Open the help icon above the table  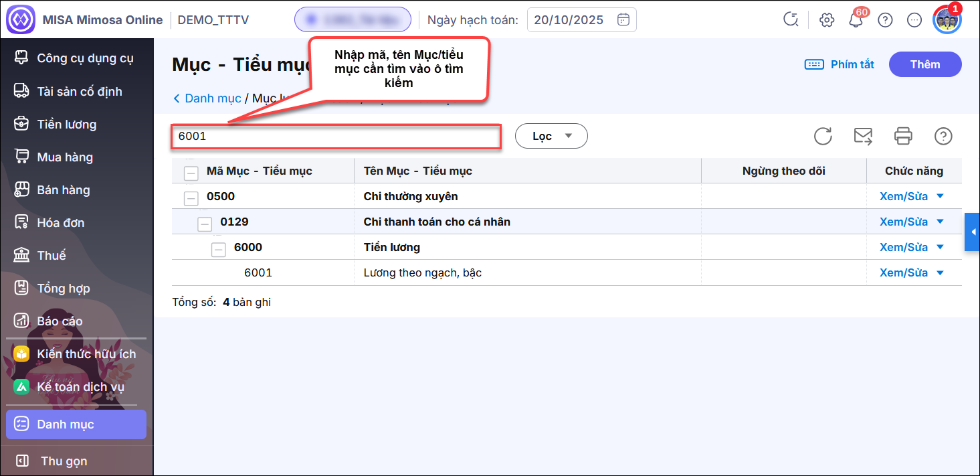click(943, 136)
